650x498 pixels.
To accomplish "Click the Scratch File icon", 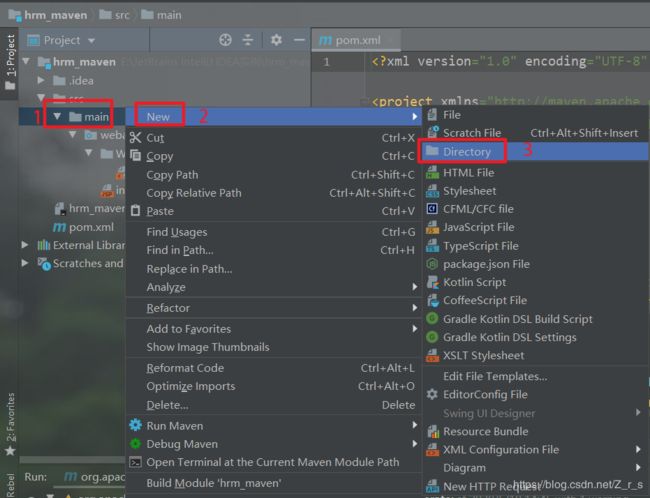I will (433, 132).
